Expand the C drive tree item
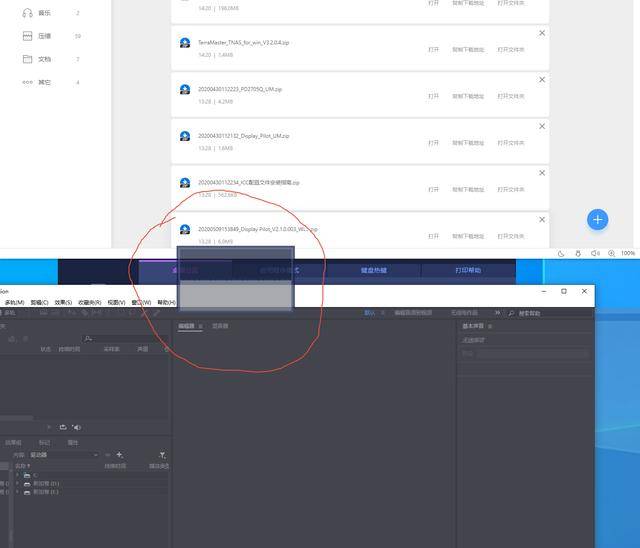640x548 pixels. pos(17,475)
